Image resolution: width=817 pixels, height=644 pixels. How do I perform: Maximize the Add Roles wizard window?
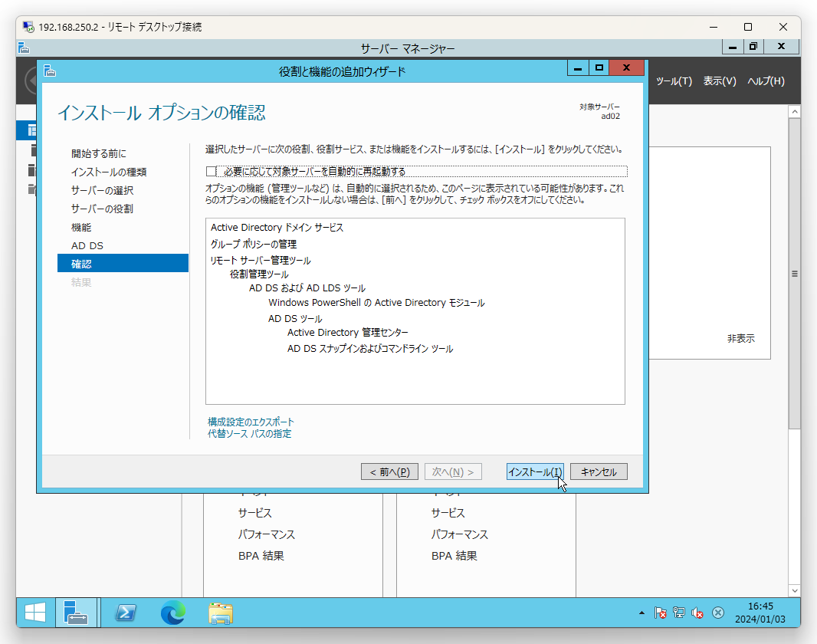coord(599,68)
